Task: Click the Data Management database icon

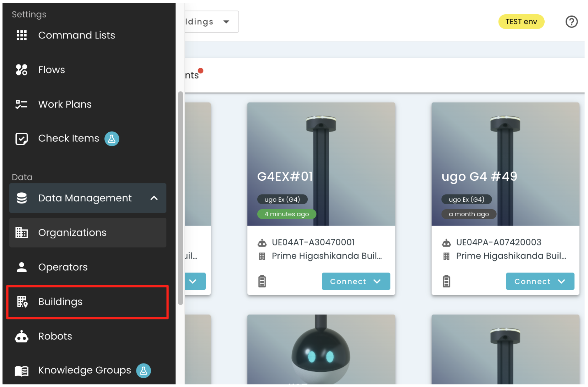Action: [x=22, y=198]
